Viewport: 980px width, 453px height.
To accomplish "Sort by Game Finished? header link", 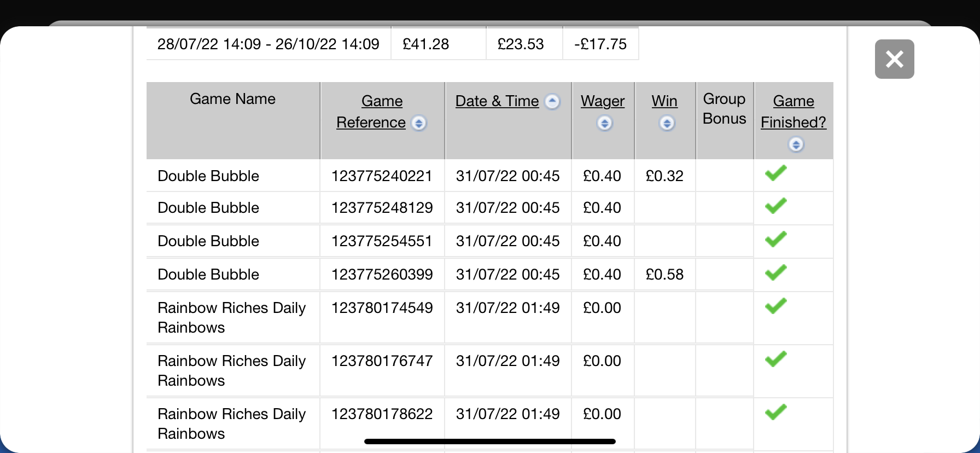I will pos(793,112).
